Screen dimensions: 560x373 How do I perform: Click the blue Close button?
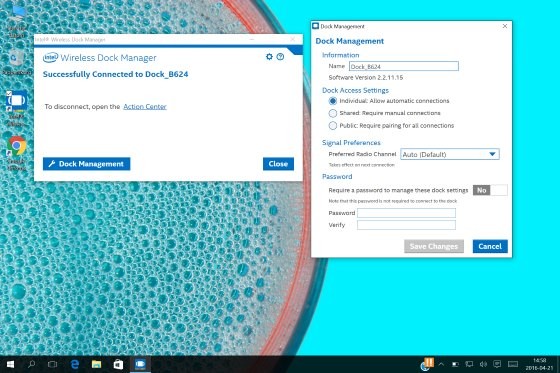278,164
